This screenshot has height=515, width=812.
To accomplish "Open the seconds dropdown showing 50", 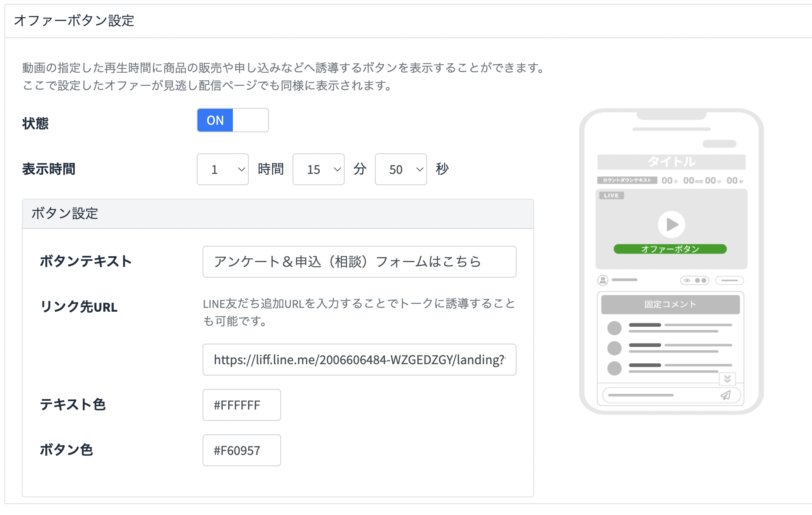I will (x=401, y=169).
